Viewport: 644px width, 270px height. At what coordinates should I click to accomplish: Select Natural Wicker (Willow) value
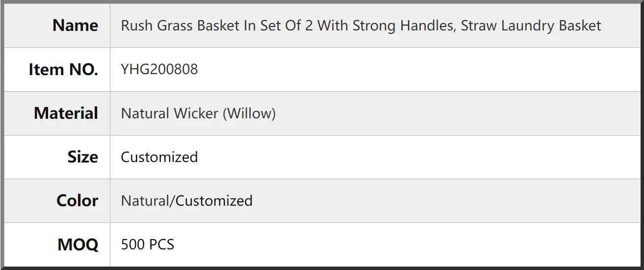[198, 113]
